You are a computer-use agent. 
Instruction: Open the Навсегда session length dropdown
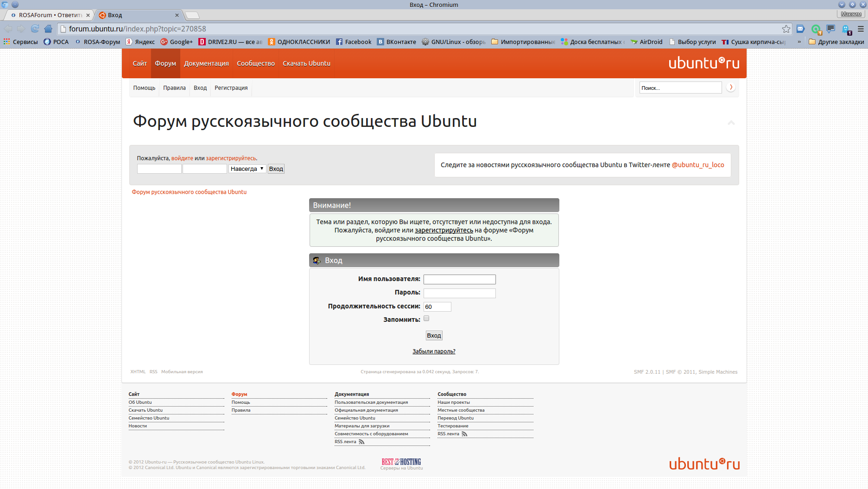[247, 169]
